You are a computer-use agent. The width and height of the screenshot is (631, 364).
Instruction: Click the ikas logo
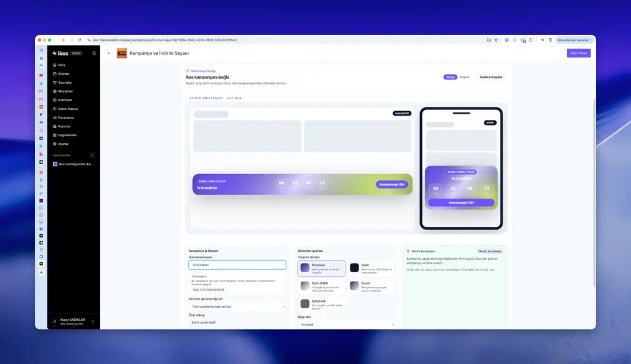[x=60, y=53]
